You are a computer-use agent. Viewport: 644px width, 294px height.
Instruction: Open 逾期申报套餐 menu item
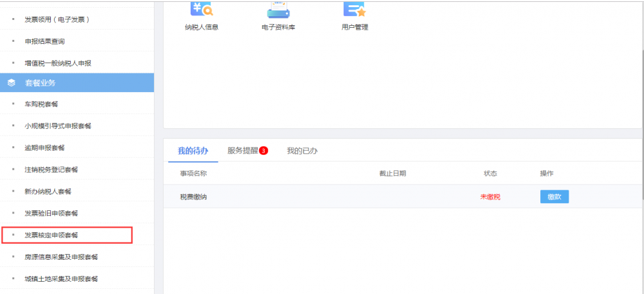pyautogui.click(x=44, y=148)
